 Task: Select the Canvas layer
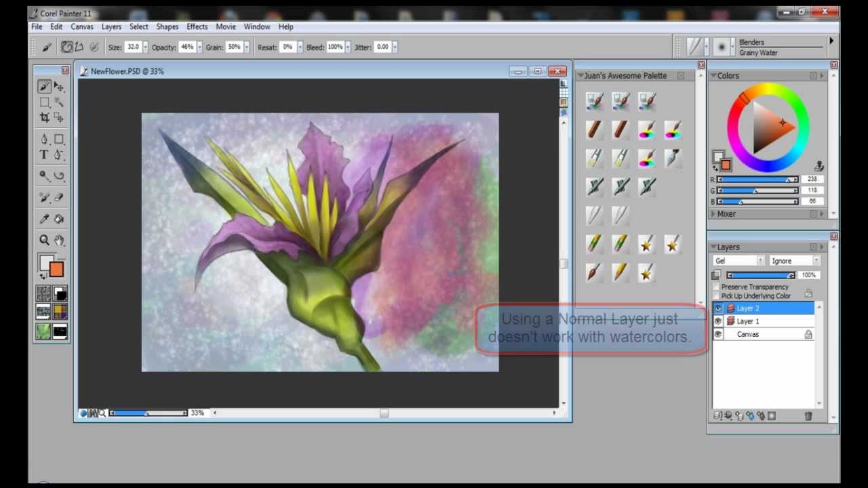pyautogui.click(x=748, y=333)
